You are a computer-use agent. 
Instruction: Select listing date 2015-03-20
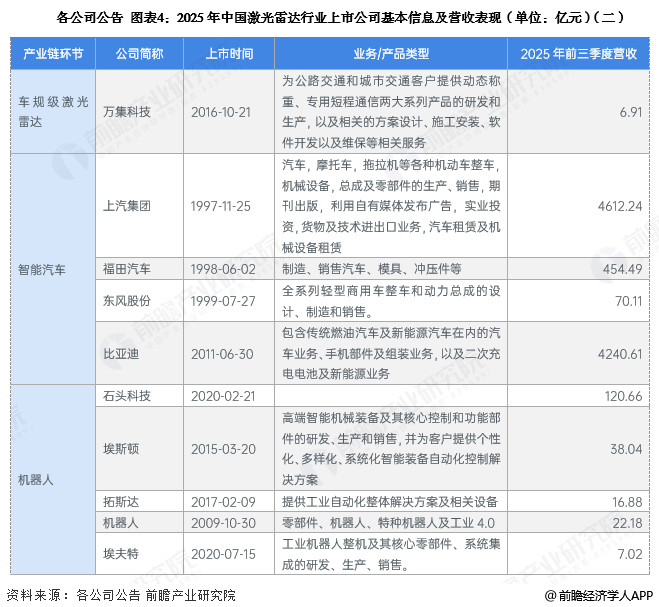223,449
